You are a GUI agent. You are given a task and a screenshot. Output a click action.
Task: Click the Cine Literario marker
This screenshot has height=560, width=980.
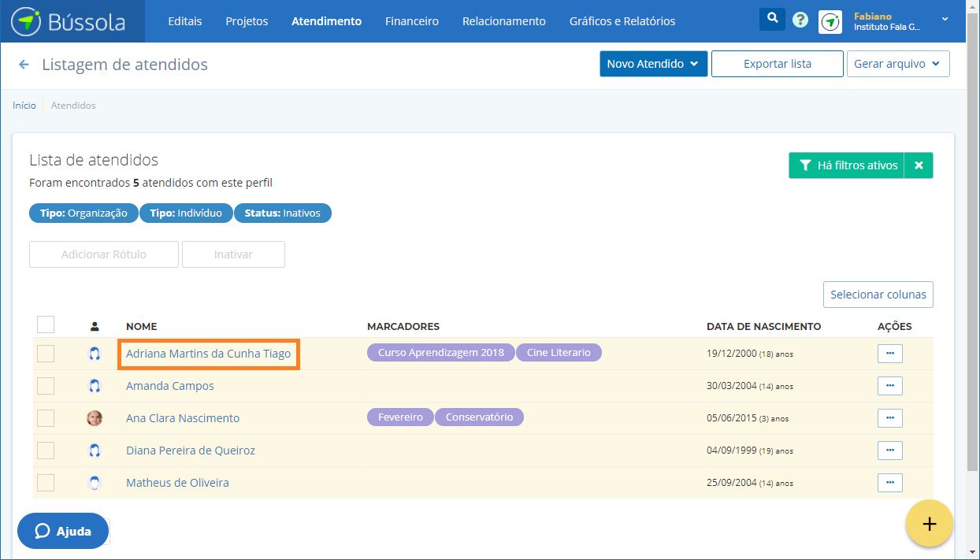(x=559, y=352)
